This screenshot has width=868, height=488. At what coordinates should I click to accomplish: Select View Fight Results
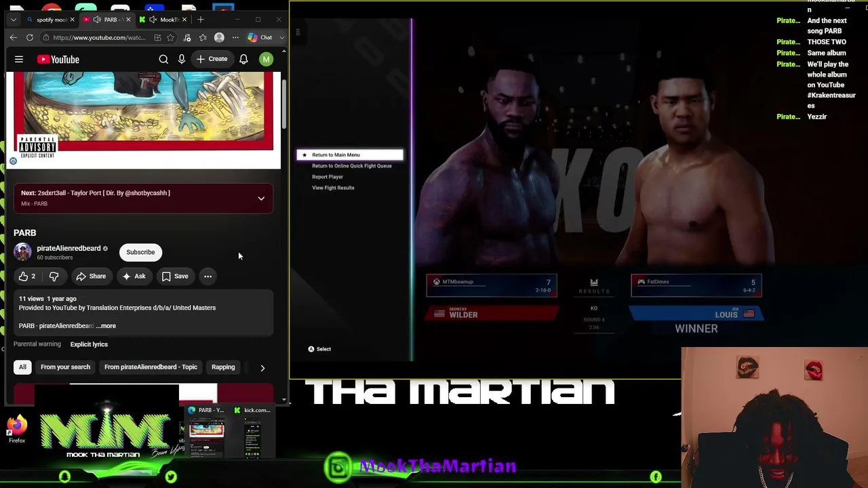(x=333, y=188)
